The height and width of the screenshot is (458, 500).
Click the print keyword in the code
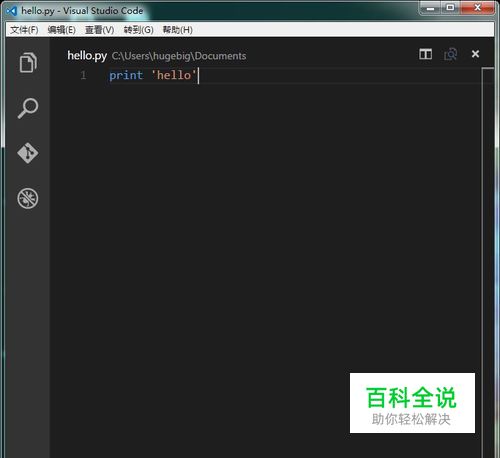[x=126, y=75]
